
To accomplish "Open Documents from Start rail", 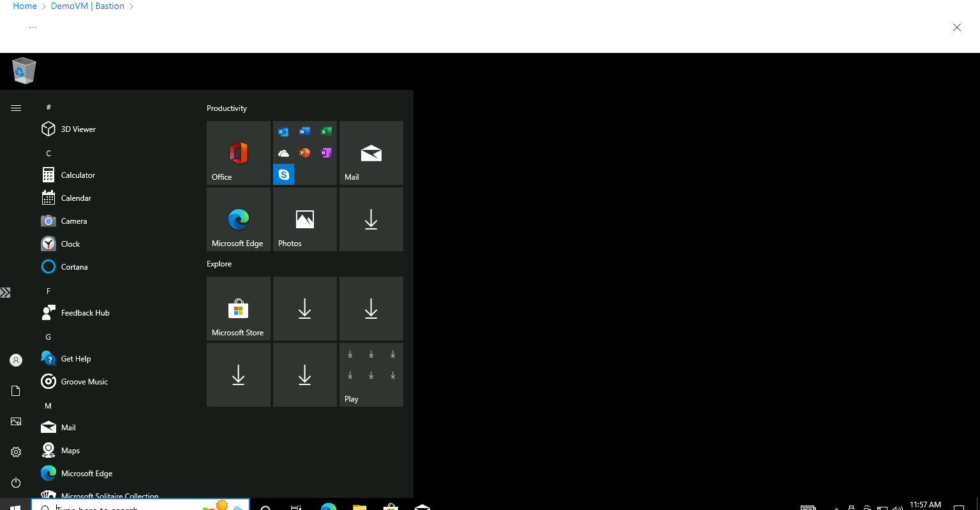I will point(16,391).
